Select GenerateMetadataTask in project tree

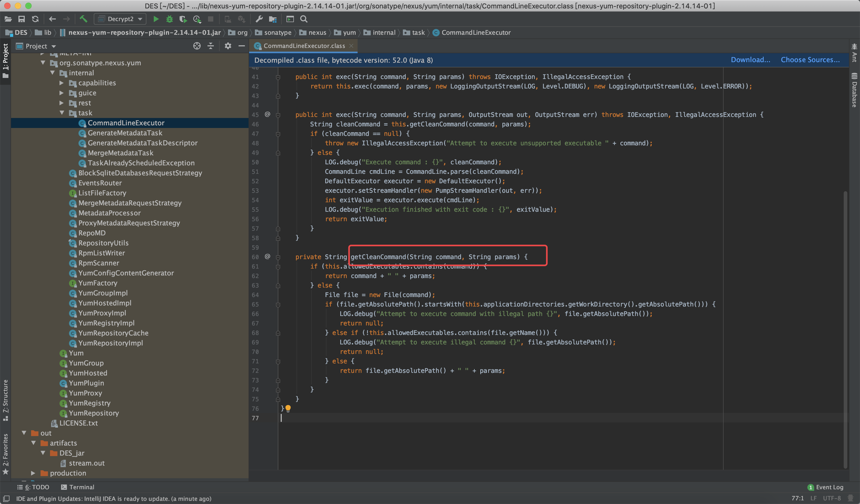[125, 133]
